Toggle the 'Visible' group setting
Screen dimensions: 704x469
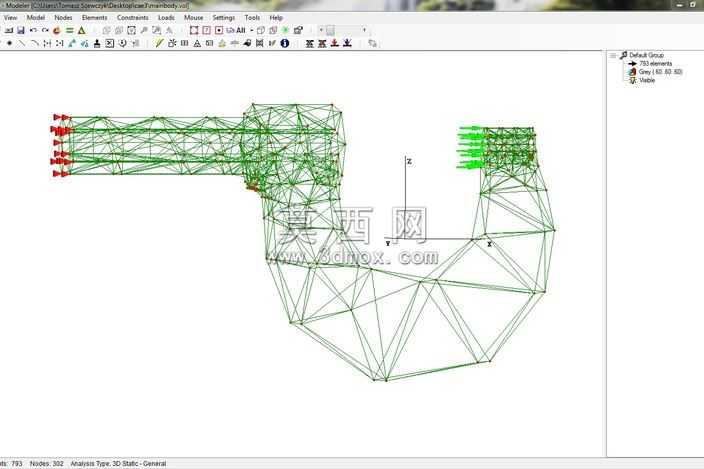point(647,80)
